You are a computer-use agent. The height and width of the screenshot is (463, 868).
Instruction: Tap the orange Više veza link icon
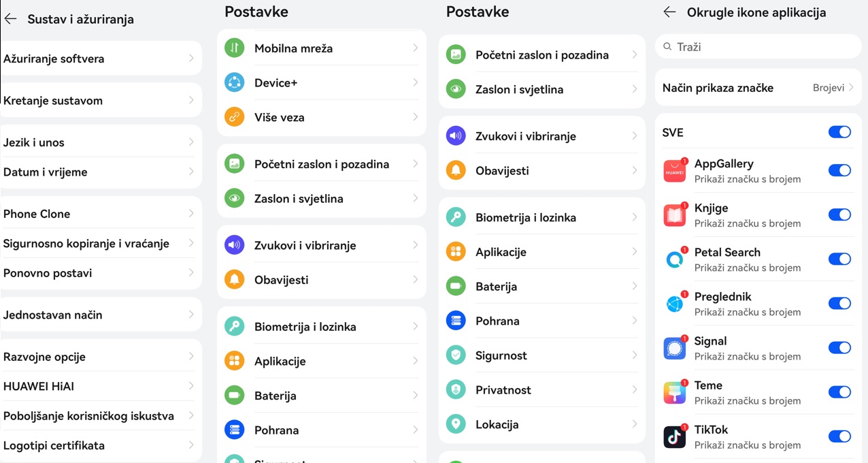tap(234, 117)
